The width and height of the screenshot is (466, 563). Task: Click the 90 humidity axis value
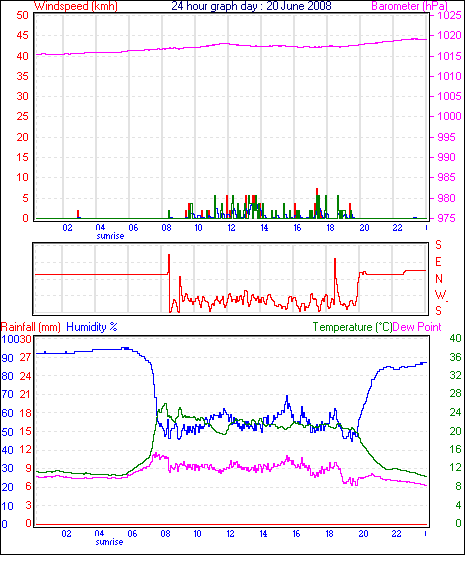tap(7, 358)
